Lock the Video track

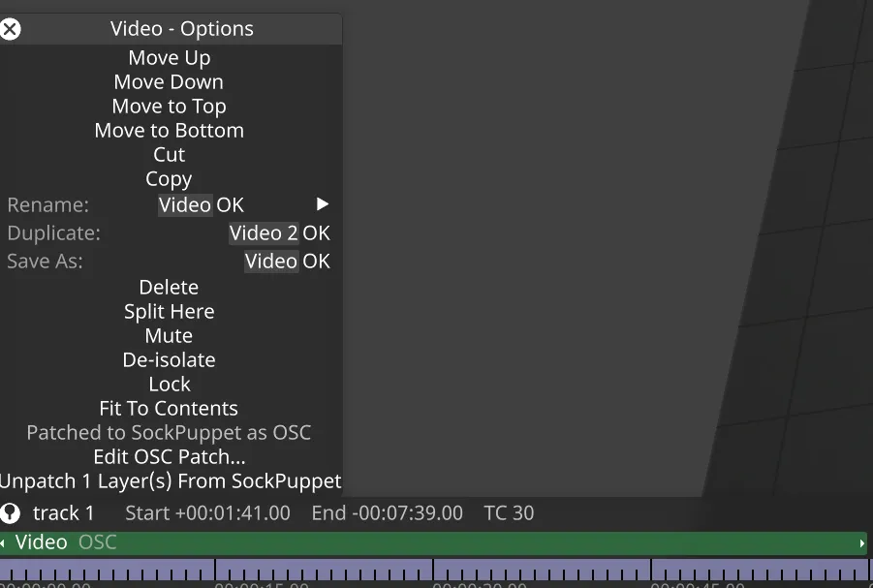pyautogui.click(x=169, y=384)
